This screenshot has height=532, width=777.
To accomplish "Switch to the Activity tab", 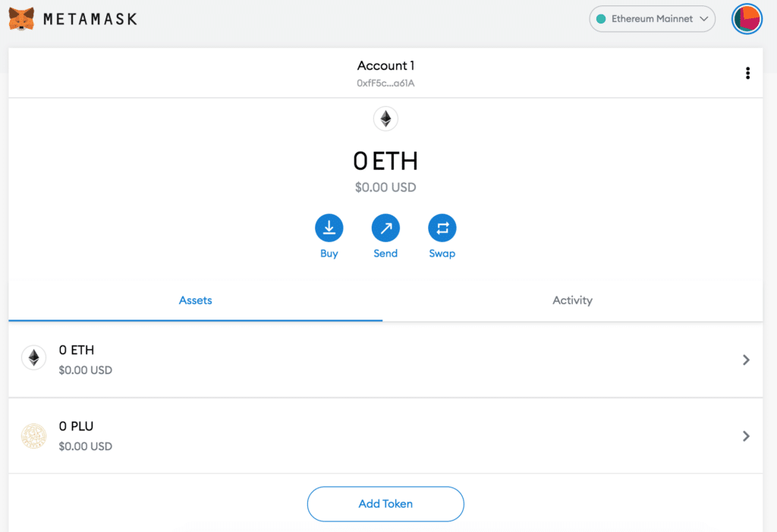I will 572,301.
